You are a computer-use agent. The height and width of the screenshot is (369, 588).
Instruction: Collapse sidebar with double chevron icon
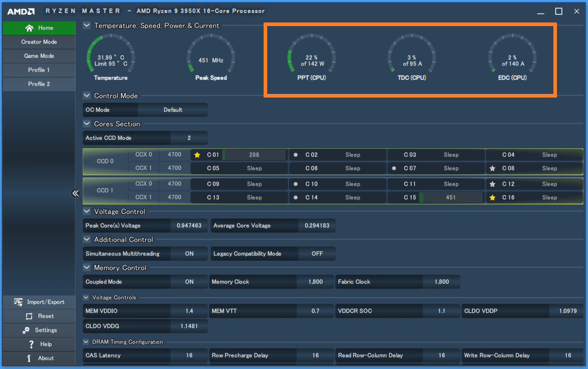pyautogui.click(x=75, y=193)
